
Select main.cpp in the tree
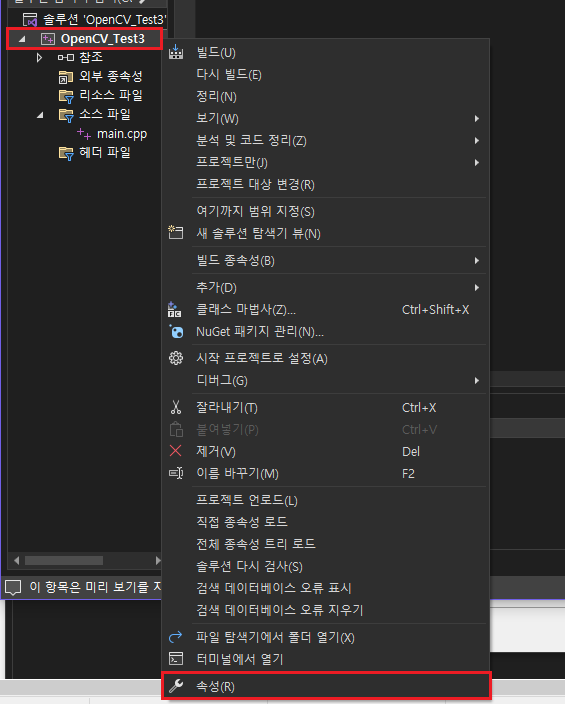(x=122, y=134)
